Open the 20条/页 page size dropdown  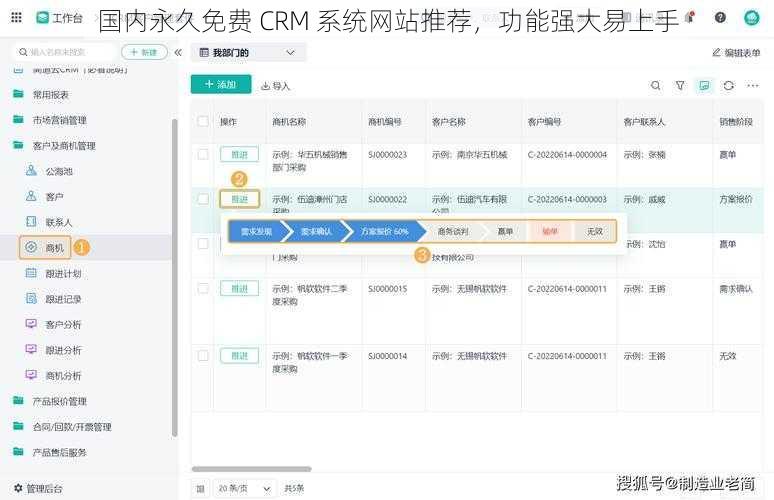click(245, 489)
